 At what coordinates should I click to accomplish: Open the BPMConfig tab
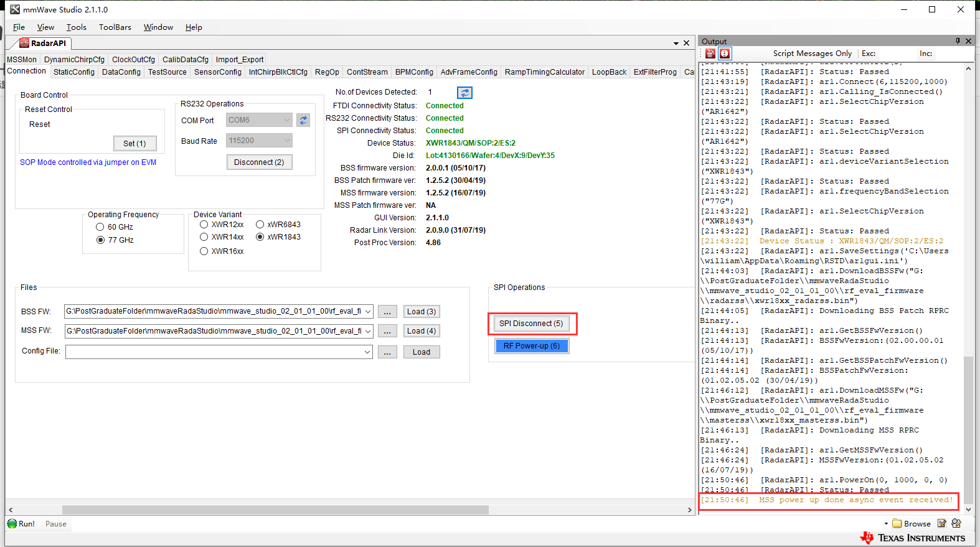[x=414, y=72]
